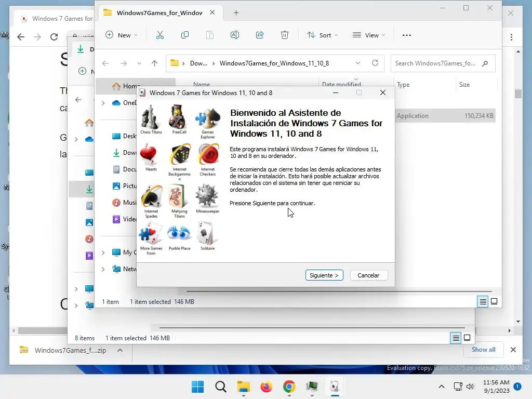Open the Sort dropdown menu

322,35
